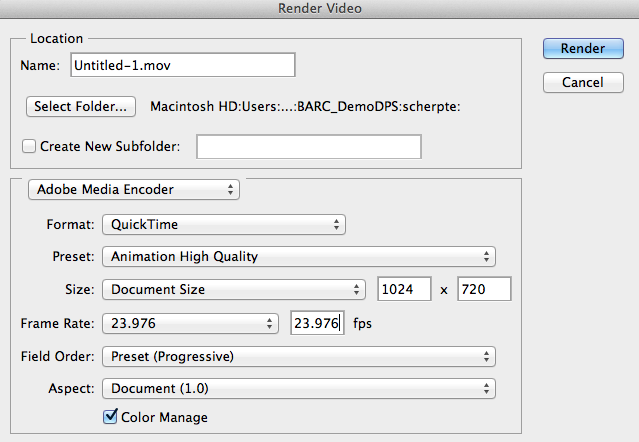The width and height of the screenshot is (639, 442).
Task: Open the Size Document Size dropdown
Action: click(x=234, y=290)
